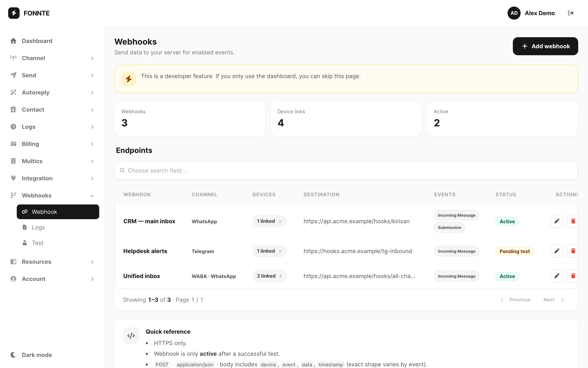Expand the Multics menu chevron
This screenshot has width=588, height=368.
point(92,161)
